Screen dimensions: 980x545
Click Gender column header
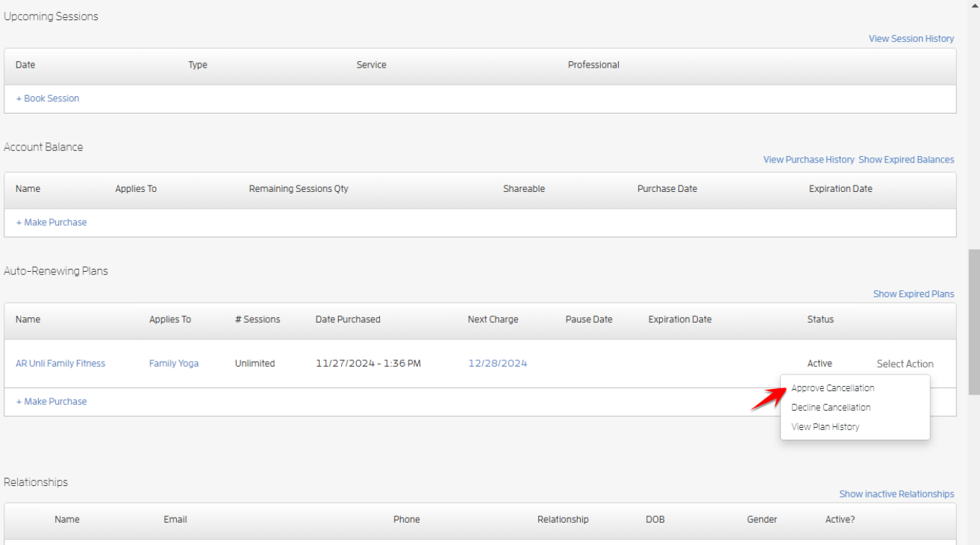point(762,519)
